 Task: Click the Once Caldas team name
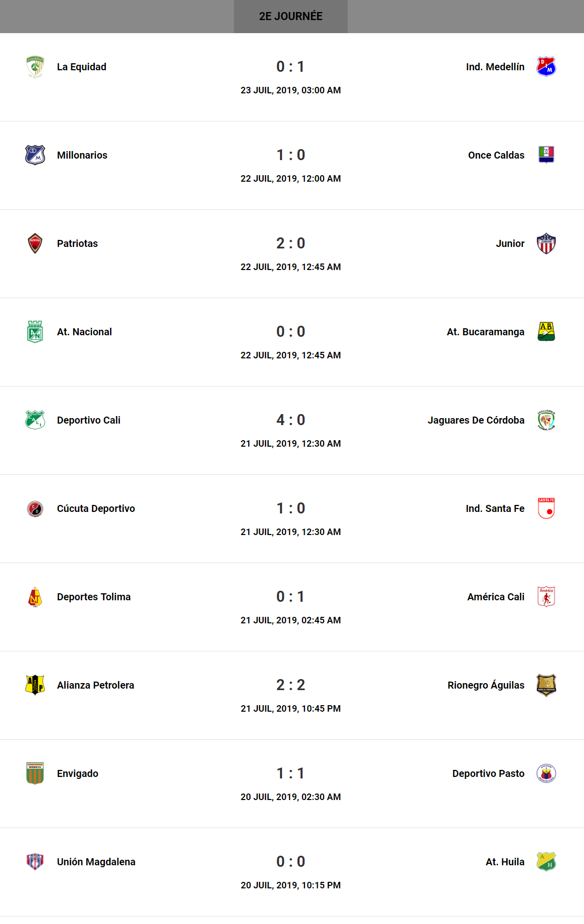click(496, 155)
